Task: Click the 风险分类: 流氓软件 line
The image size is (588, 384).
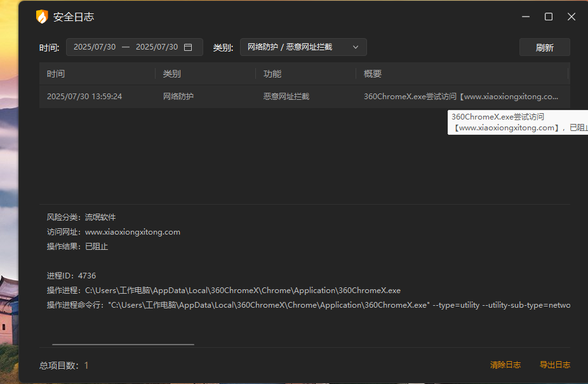Action: click(81, 217)
